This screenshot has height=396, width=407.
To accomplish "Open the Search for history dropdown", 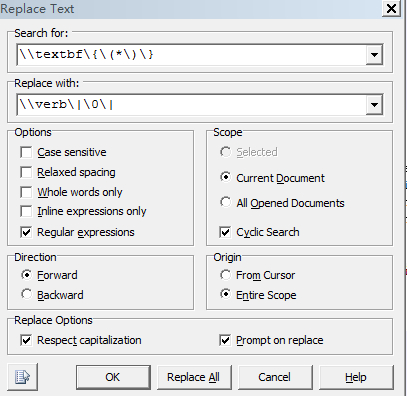I will [x=374, y=55].
